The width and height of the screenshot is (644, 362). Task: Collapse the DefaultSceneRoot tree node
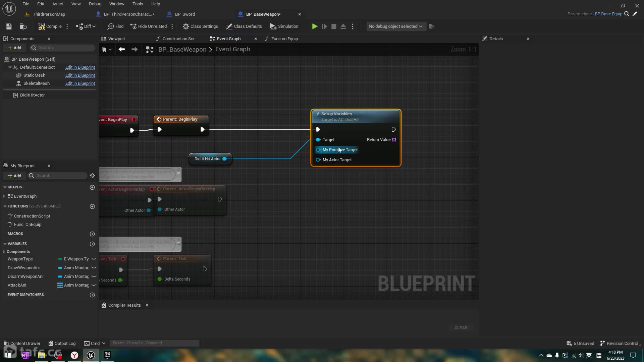(10, 67)
